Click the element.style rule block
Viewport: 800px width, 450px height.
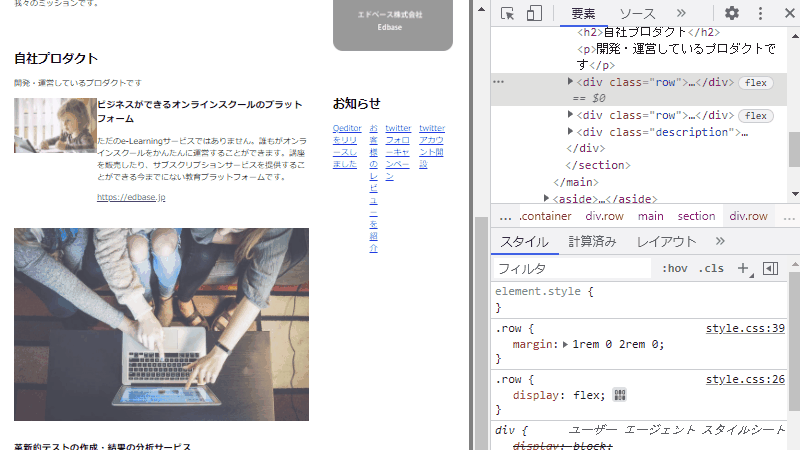639,299
